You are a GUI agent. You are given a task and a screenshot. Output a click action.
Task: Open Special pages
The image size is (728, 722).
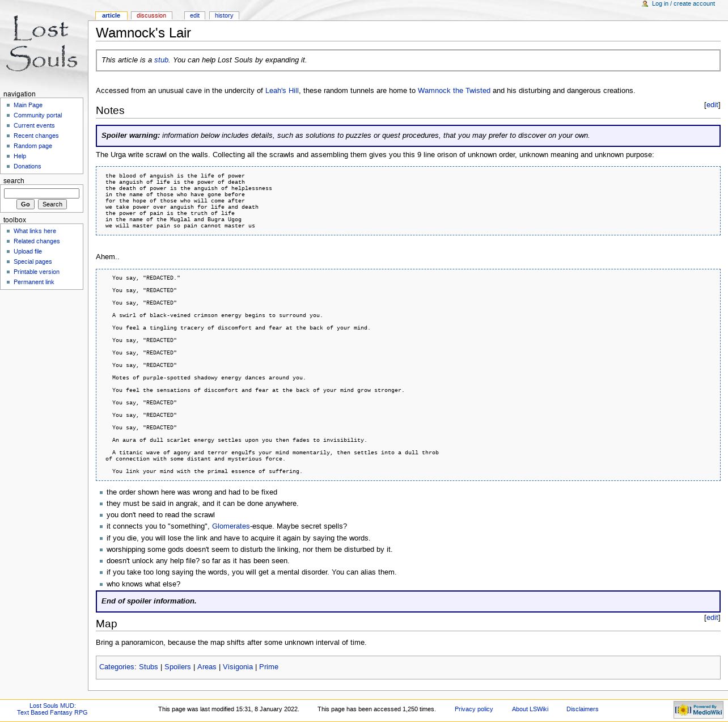pos(32,262)
